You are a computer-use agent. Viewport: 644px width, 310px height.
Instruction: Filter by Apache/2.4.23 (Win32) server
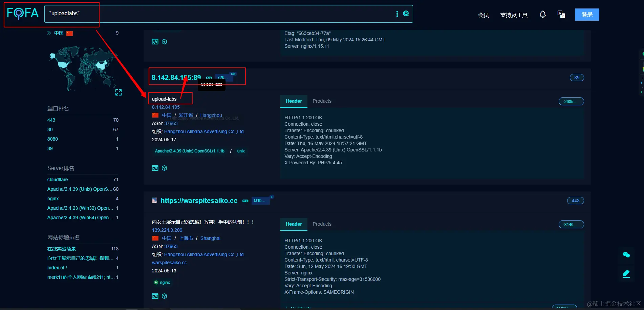click(80, 208)
